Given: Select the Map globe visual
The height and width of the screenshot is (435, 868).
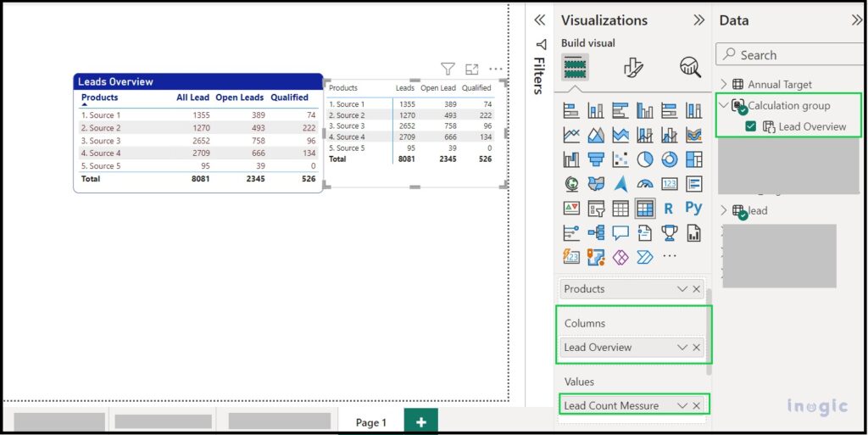Looking at the screenshot, I should tap(571, 184).
